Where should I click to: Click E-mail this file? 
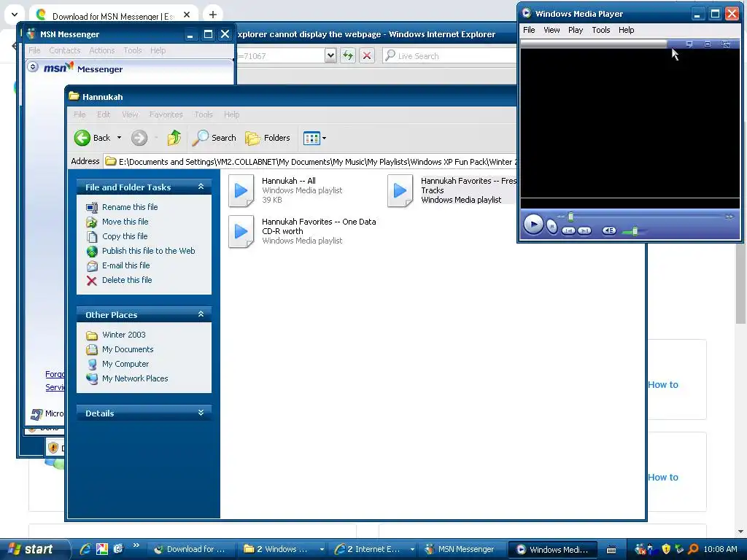[x=125, y=265]
